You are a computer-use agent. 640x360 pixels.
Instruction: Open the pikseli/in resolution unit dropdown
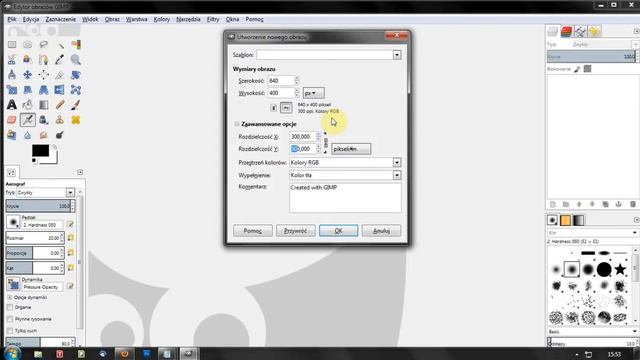coord(351,149)
